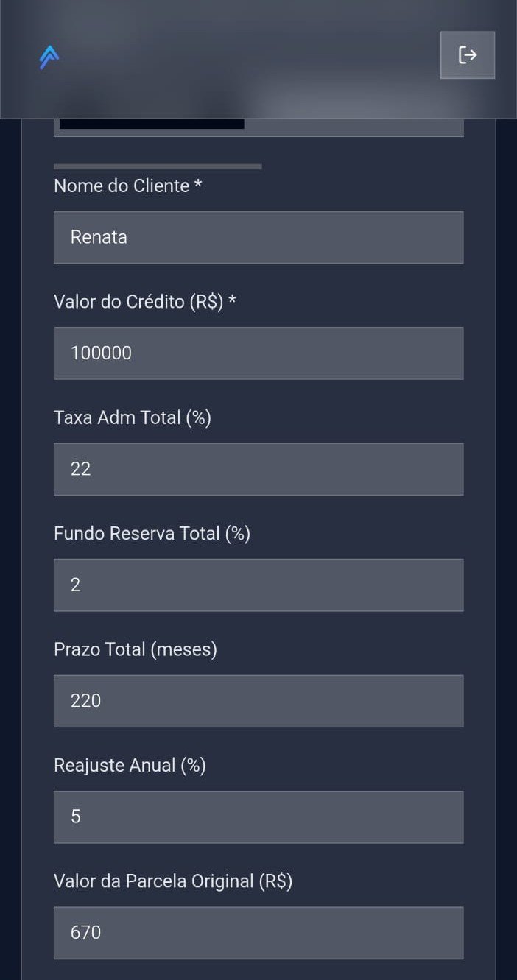Click the "Fundo Reserva Total (%)" label
Viewport: 517px width, 980px height.
[x=152, y=534]
